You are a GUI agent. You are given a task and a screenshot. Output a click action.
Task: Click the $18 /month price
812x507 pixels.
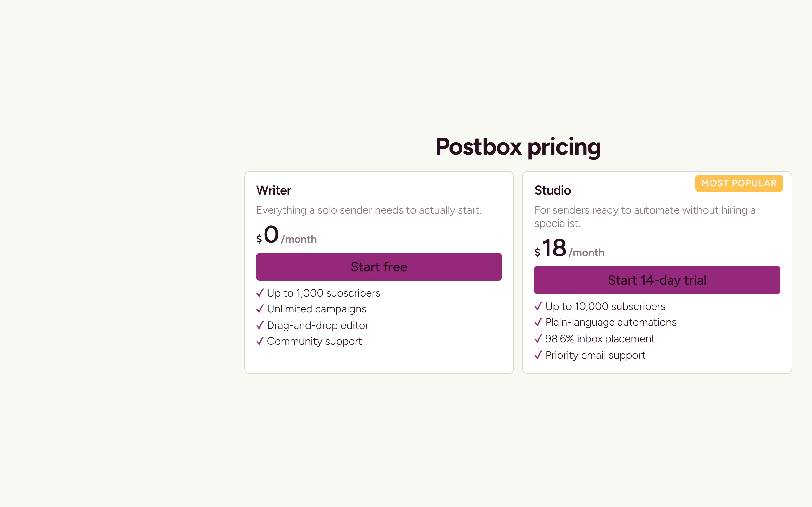(569, 248)
